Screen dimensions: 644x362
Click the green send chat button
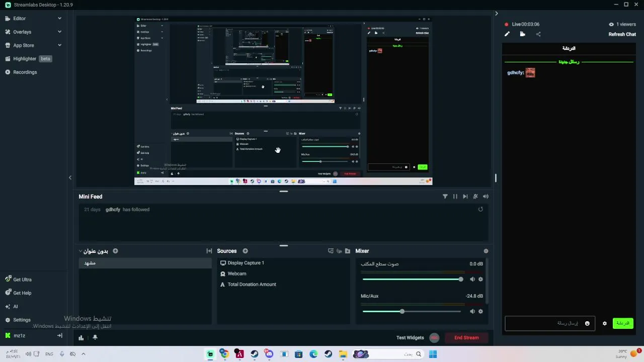click(x=623, y=323)
